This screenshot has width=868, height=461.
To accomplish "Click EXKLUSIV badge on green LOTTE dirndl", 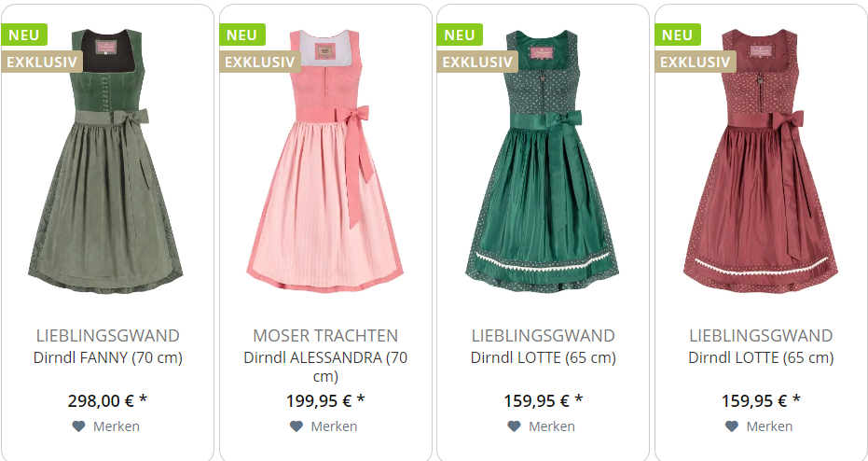I will click(x=477, y=62).
